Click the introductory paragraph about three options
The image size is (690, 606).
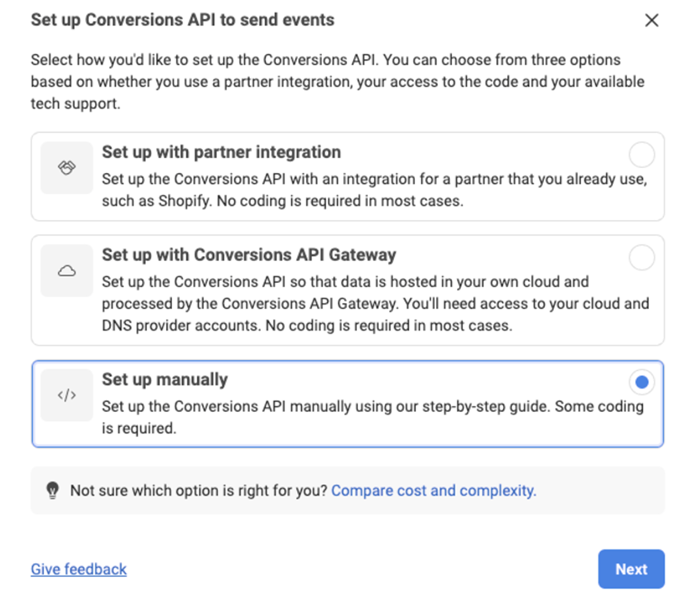click(x=337, y=81)
